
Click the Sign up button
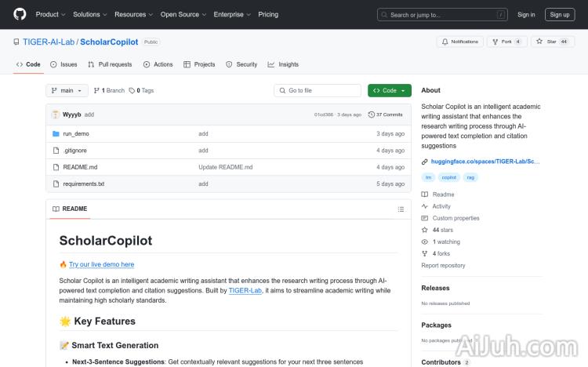560,14
